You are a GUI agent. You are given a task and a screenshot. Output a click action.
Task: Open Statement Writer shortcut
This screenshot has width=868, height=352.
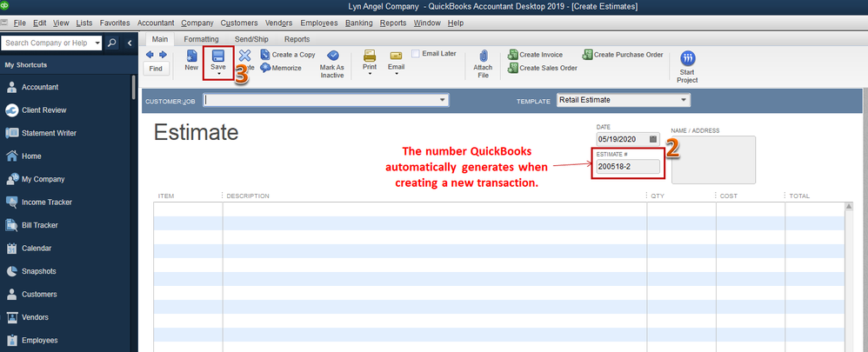pyautogui.click(x=49, y=133)
